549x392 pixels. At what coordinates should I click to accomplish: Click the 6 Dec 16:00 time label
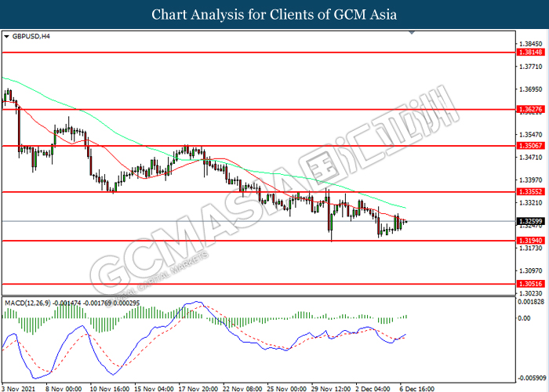416,389
